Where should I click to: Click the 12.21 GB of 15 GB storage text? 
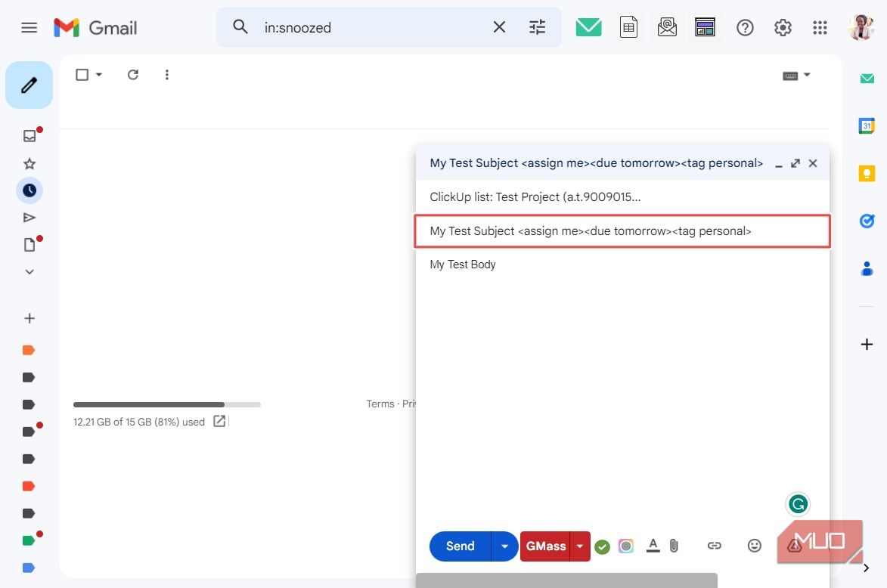click(x=138, y=422)
